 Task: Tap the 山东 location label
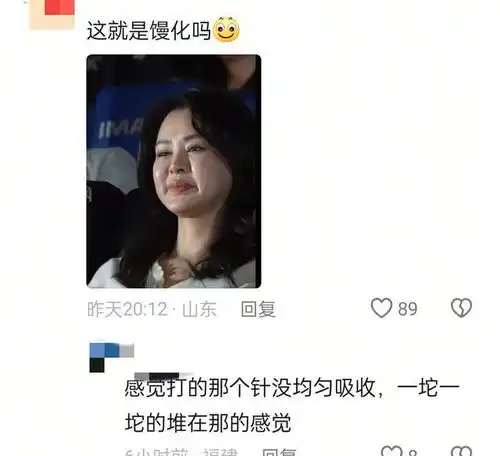(x=199, y=309)
